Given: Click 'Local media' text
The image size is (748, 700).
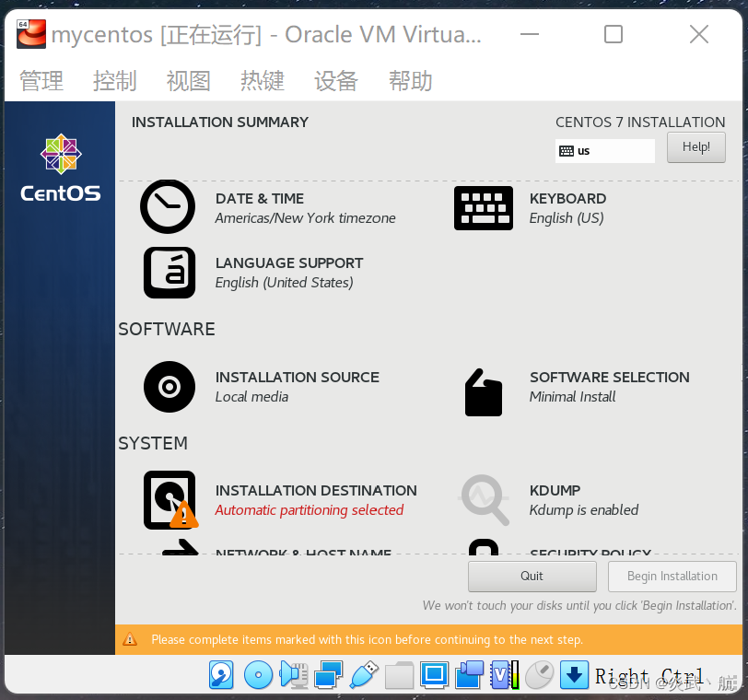Looking at the screenshot, I should pos(251,397).
